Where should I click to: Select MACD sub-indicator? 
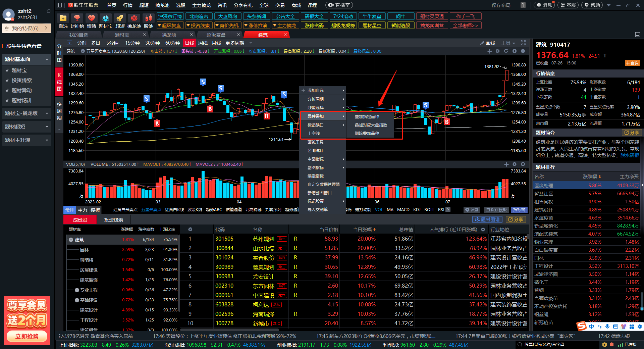[403, 209]
